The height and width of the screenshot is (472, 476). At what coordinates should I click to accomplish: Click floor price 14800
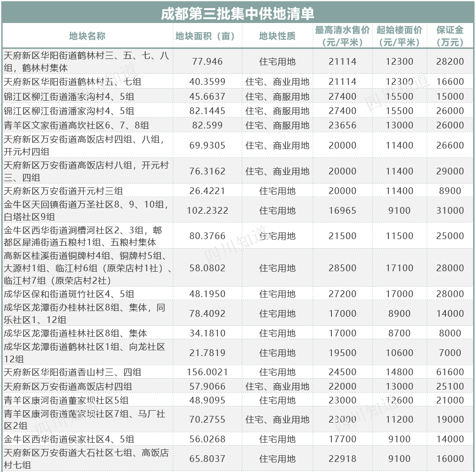pos(399,372)
